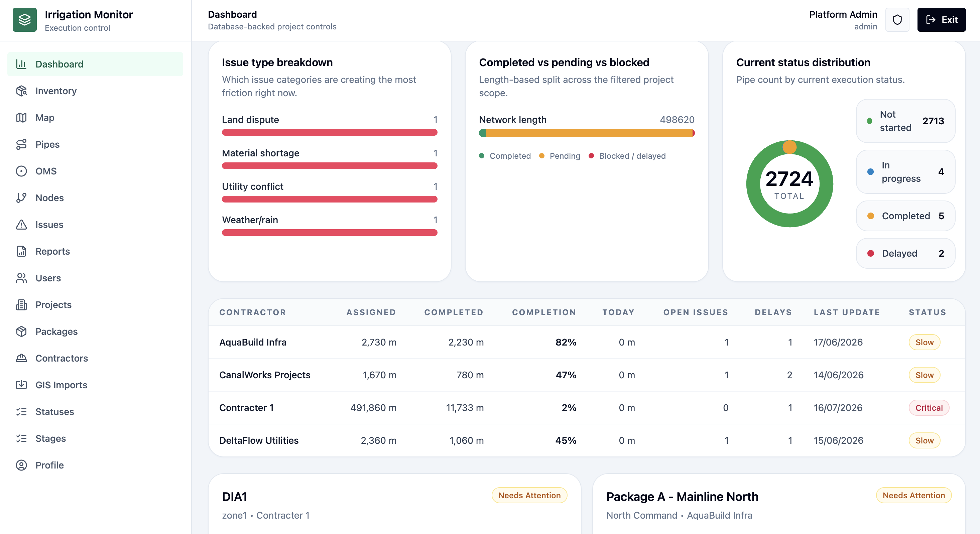The image size is (980, 534).
Task: Open the Reports section
Action: [x=95, y=251]
